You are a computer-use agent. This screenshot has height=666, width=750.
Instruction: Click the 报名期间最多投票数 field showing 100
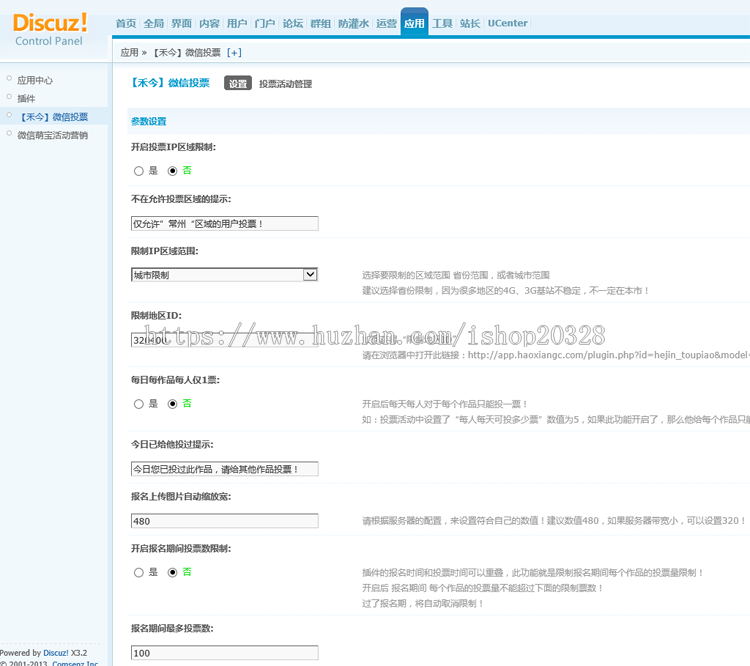click(225, 653)
